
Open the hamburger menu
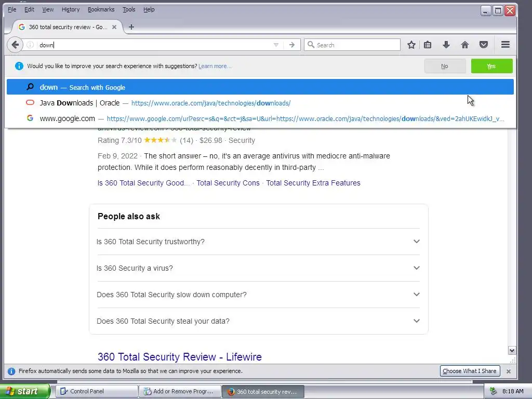point(506,45)
